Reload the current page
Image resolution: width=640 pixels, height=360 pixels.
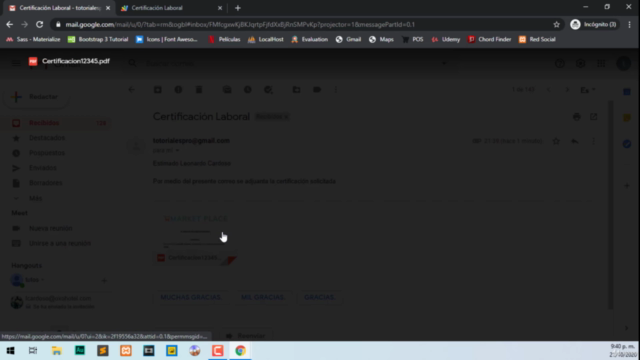click(40, 24)
